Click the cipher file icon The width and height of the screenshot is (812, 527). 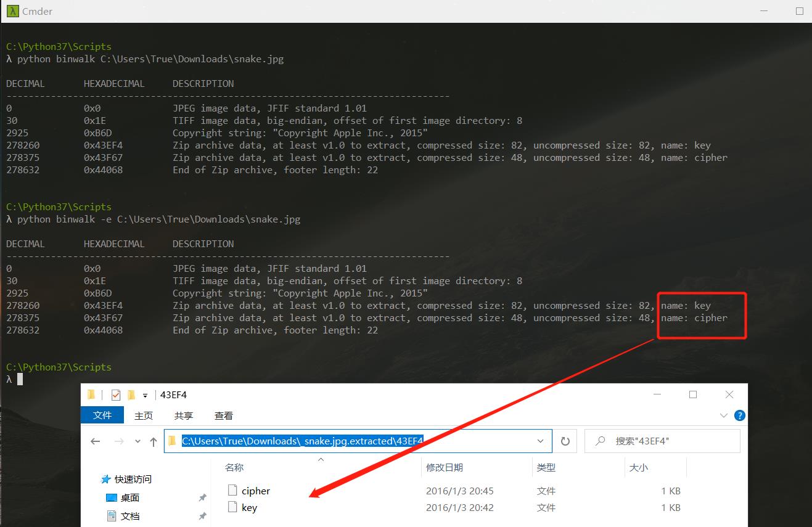(232, 491)
